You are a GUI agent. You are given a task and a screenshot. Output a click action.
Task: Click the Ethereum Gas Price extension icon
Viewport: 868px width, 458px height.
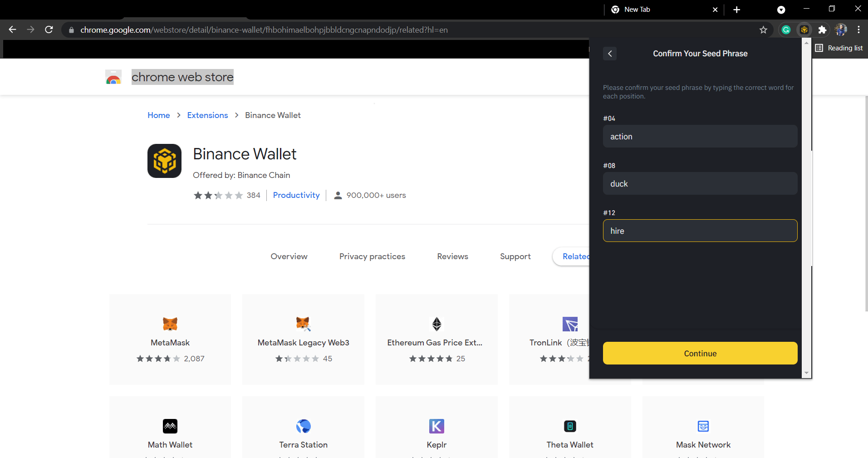pos(436,324)
